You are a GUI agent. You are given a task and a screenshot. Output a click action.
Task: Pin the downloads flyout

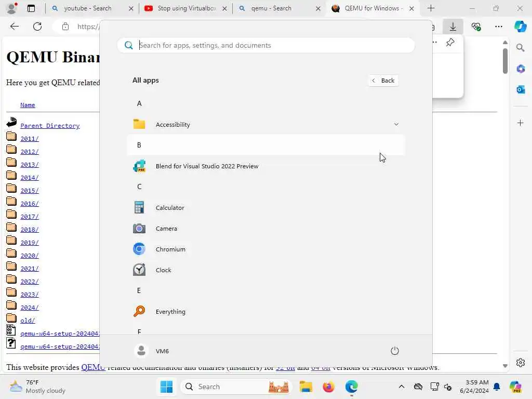pyautogui.click(x=450, y=43)
